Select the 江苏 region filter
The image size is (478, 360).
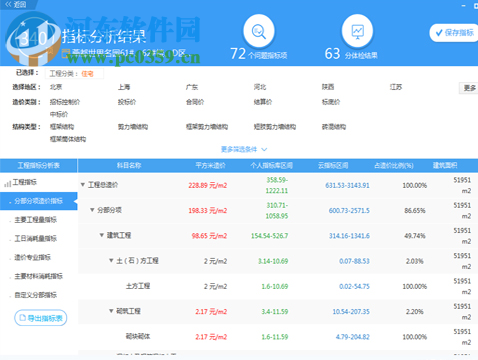(x=396, y=87)
